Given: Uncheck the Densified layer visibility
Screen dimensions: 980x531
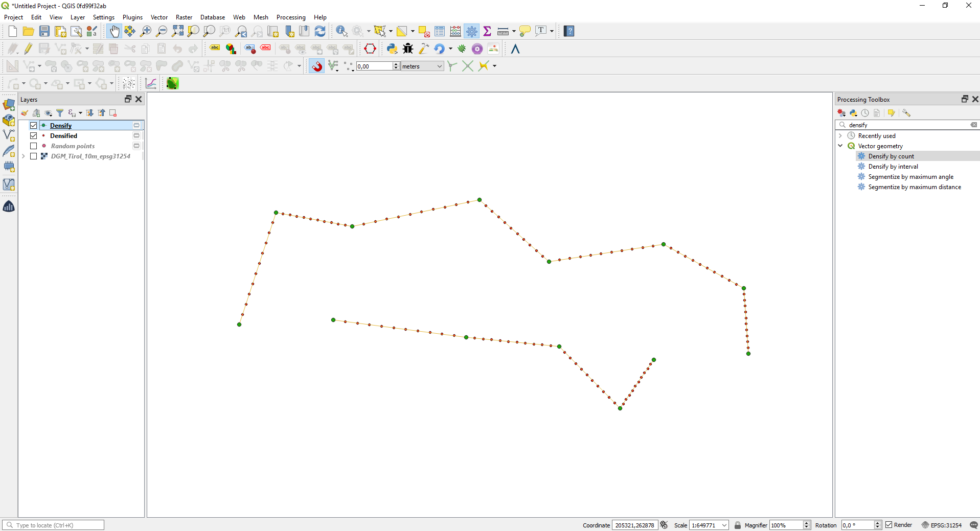Looking at the screenshot, I should [34, 136].
